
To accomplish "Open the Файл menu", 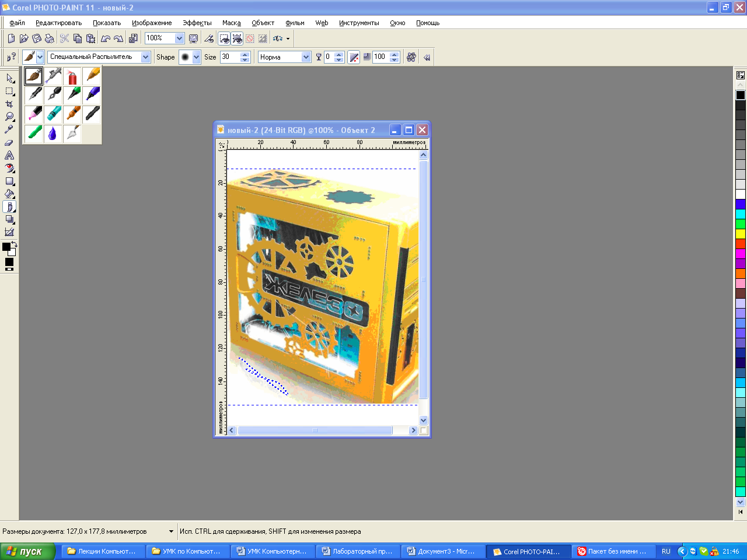I will pos(17,23).
